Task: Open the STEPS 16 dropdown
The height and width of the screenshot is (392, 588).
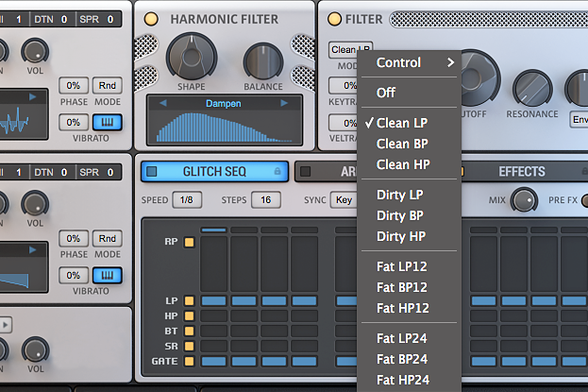Action: (x=266, y=199)
